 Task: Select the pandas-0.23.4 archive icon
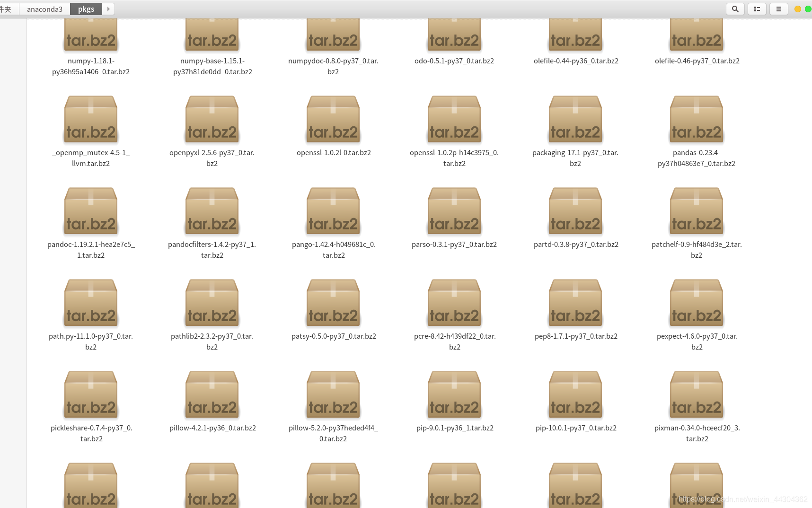click(x=697, y=119)
